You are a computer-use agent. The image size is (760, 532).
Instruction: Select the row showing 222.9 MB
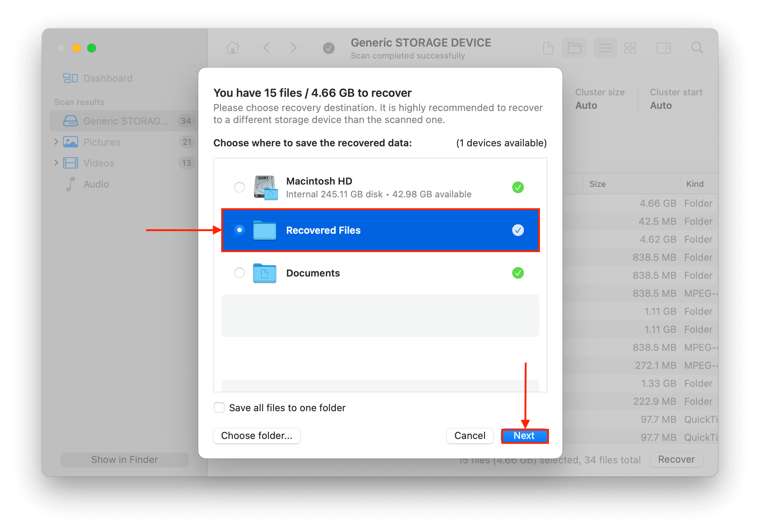point(641,401)
